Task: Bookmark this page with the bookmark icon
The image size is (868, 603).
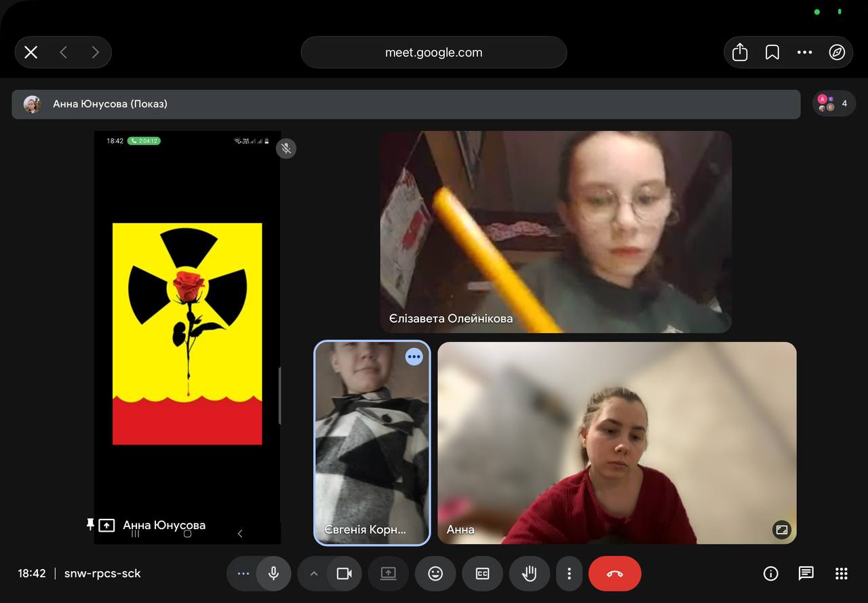Action: click(772, 52)
